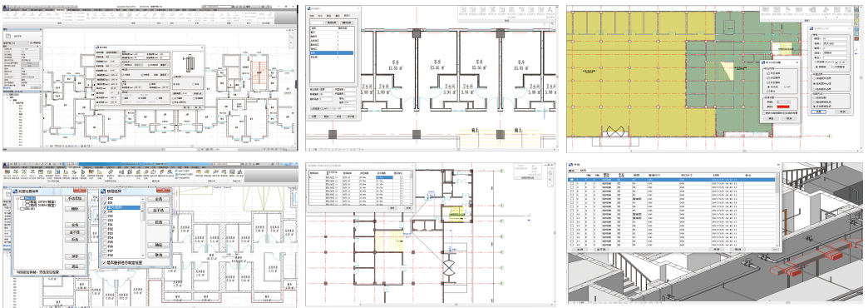Viewport: 868px width, 308px height.
Task: Select the highlighted blue row in room-name list
Action: point(332,52)
